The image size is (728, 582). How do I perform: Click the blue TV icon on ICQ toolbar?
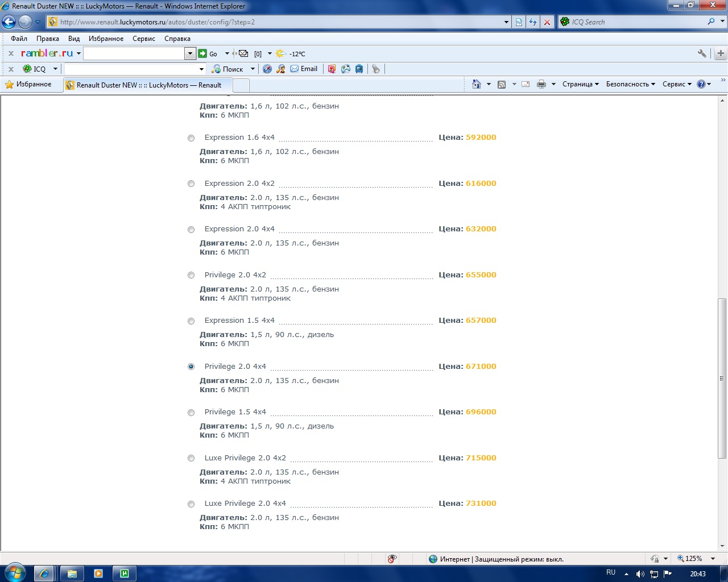pos(359,69)
